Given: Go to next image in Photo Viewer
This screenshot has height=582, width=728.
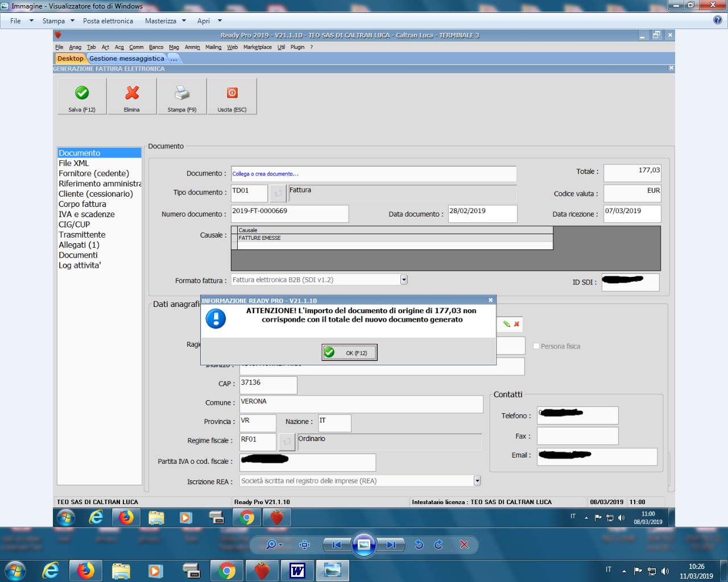Looking at the screenshot, I should coord(391,544).
